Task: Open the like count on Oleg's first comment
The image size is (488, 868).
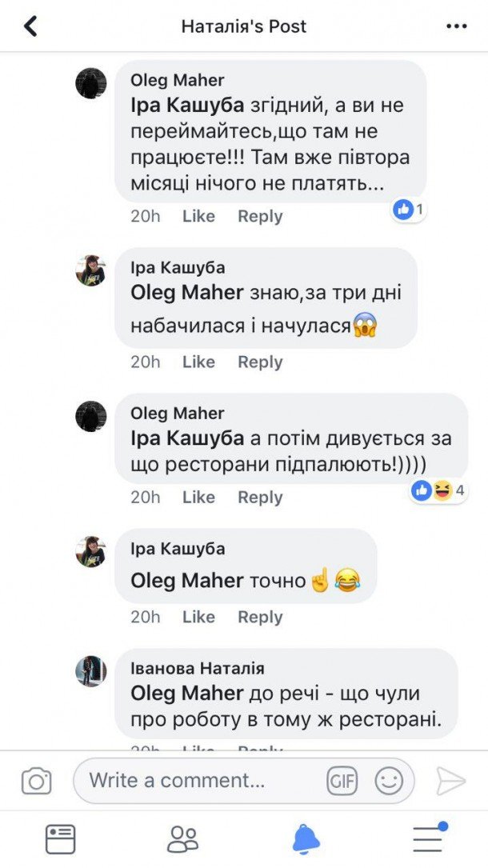Action: tap(409, 210)
